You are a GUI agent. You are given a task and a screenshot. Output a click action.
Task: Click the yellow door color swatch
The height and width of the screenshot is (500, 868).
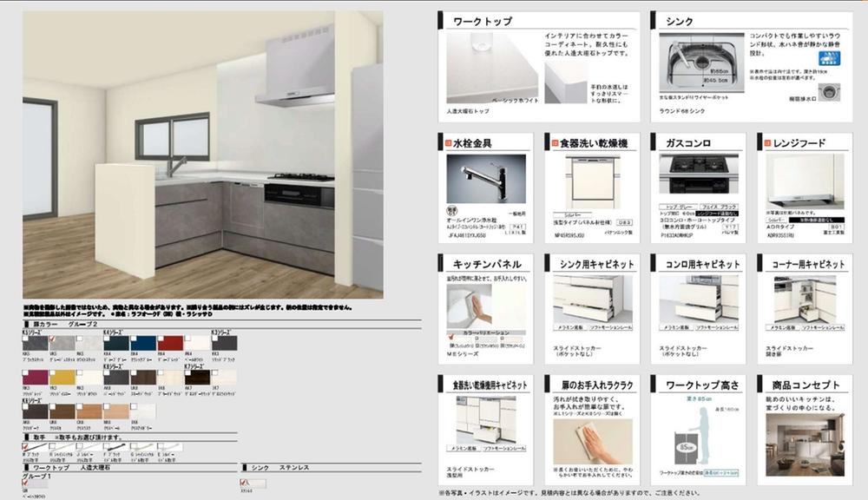(x=61, y=378)
